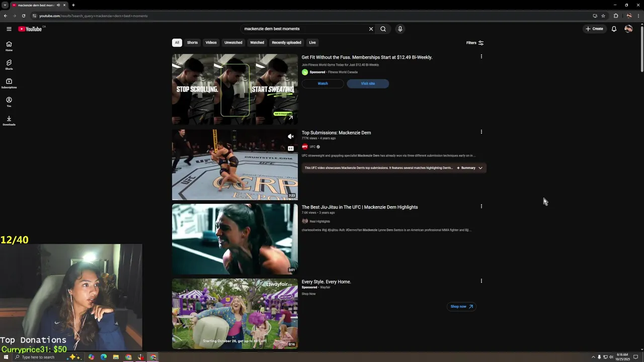Start voice search with microphone
The image size is (644, 362).
click(400, 29)
